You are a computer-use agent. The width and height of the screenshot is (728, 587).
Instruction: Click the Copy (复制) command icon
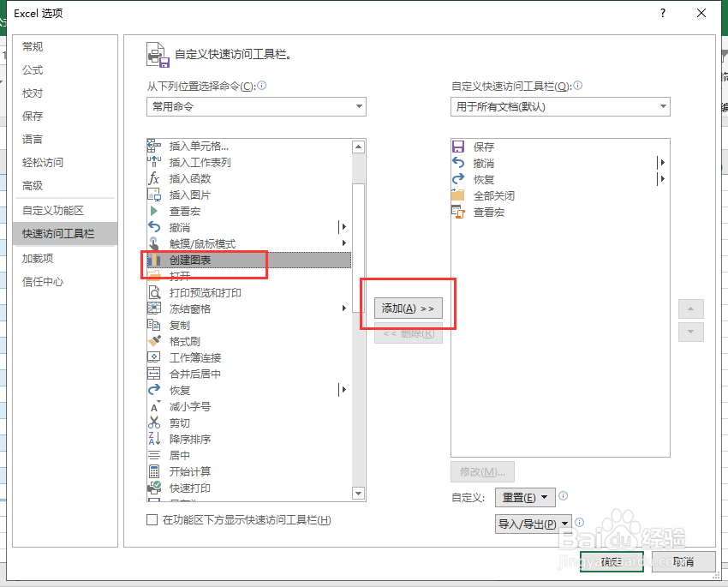(153, 325)
